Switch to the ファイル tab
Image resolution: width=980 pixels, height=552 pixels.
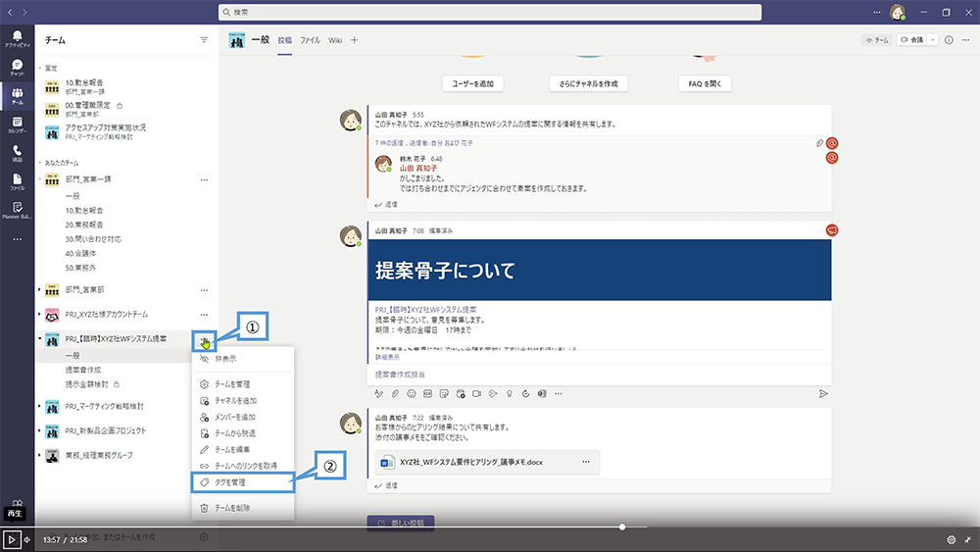click(x=310, y=40)
